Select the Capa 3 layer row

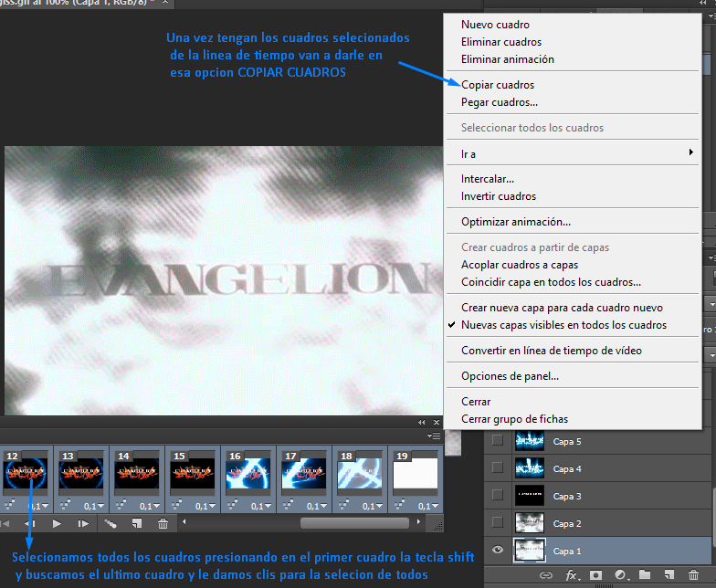[597, 496]
